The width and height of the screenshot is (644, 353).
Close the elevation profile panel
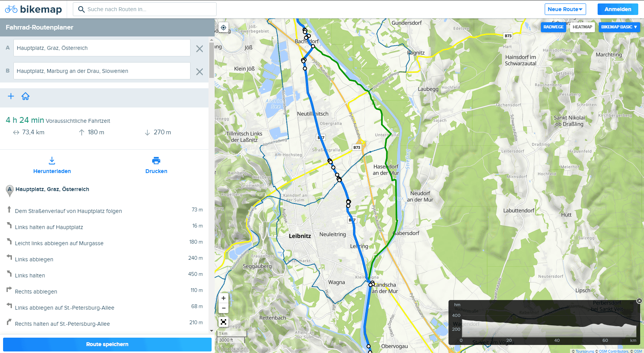(639, 301)
